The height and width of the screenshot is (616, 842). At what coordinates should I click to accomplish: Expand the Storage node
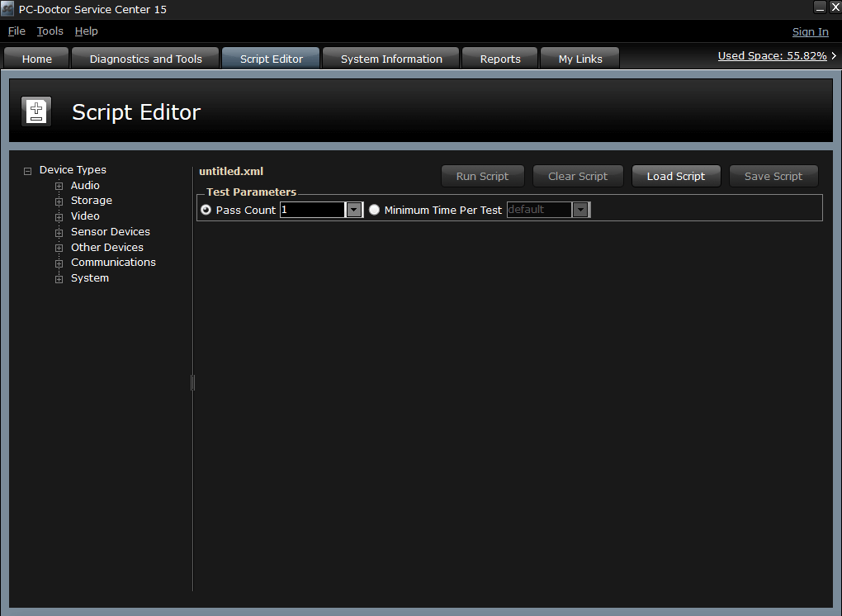coord(59,201)
